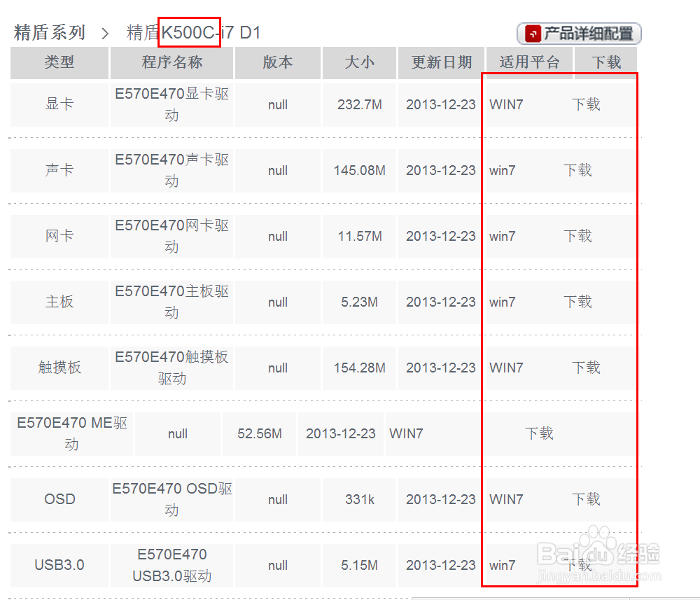Download the 声卡 driver (145.08M)
700x600 pixels.
[x=577, y=170]
